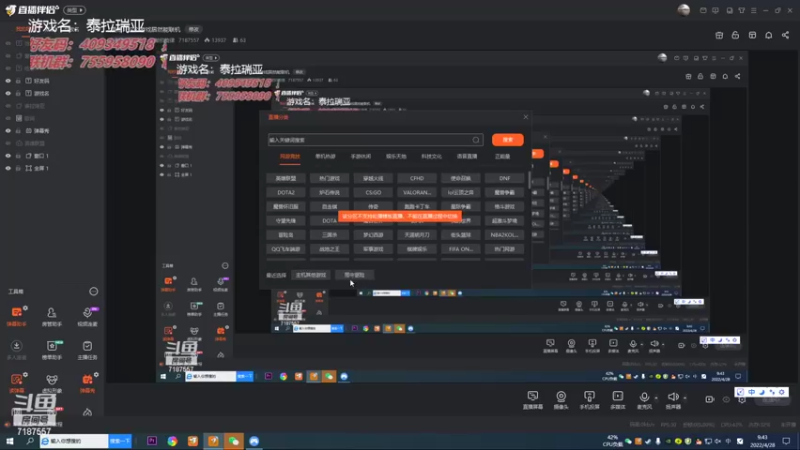The width and height of the screenshot is (800, 450).
Task: Toggle the lock on the 游戏名 source
Action: click(x=18, y=93)
